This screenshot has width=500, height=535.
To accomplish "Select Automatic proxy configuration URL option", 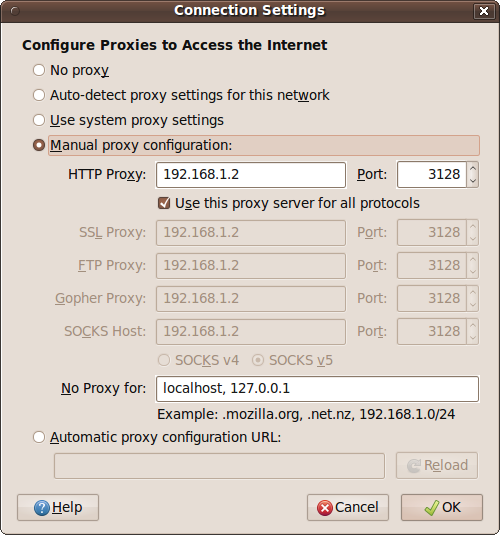I will pyautogui.click(x=39, y=437).
